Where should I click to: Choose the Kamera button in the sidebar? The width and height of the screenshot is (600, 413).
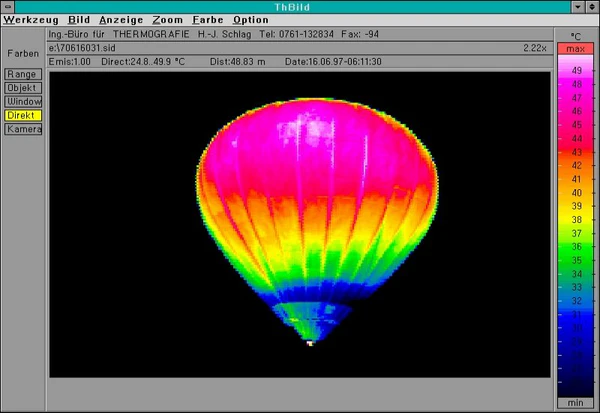22,130
